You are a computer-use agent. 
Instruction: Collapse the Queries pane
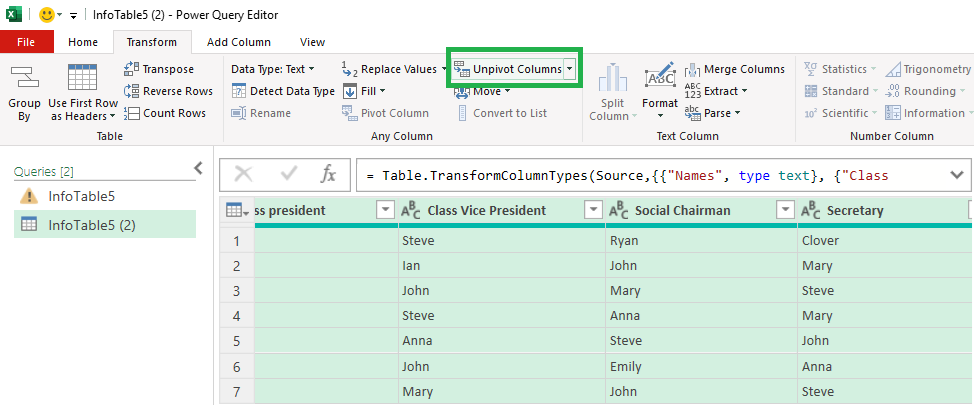198,169
